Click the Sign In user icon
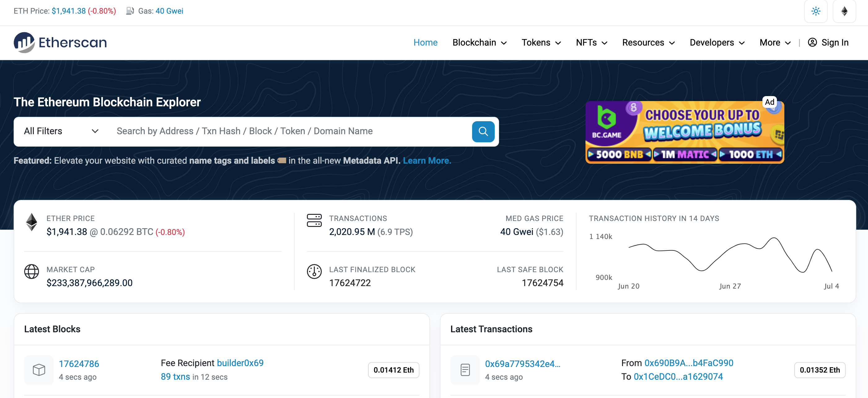This screenshot has height=398, width=868. click(x=812, y=42)
